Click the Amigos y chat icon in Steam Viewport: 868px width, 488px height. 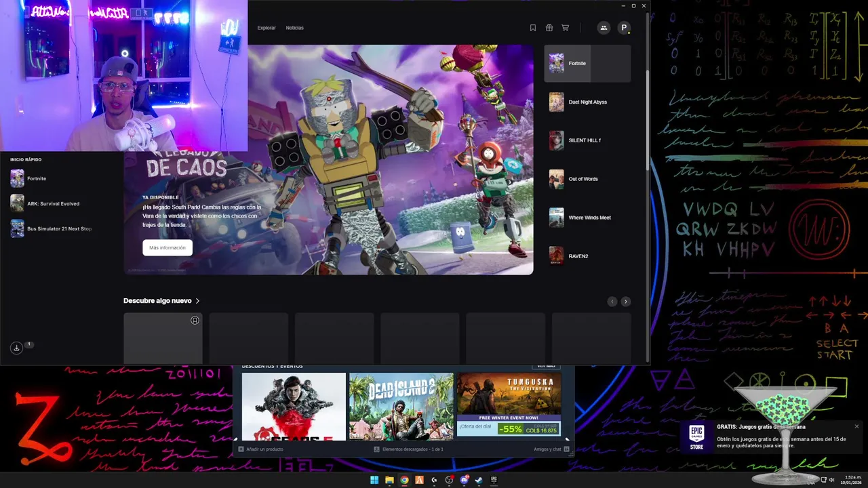567,449
